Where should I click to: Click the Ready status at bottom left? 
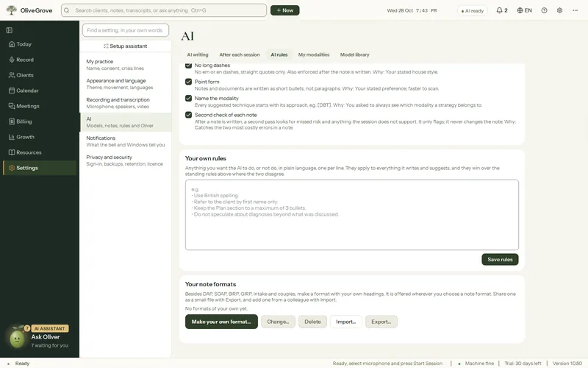tap(22, 363)
